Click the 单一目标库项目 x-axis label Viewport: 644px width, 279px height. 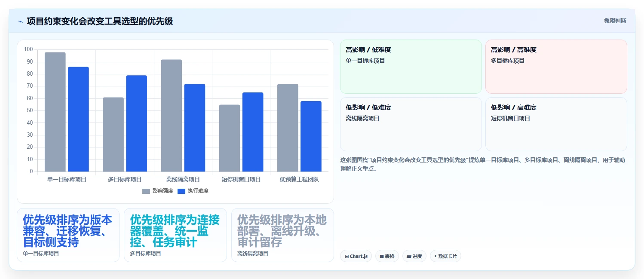[x=67, y=179]
